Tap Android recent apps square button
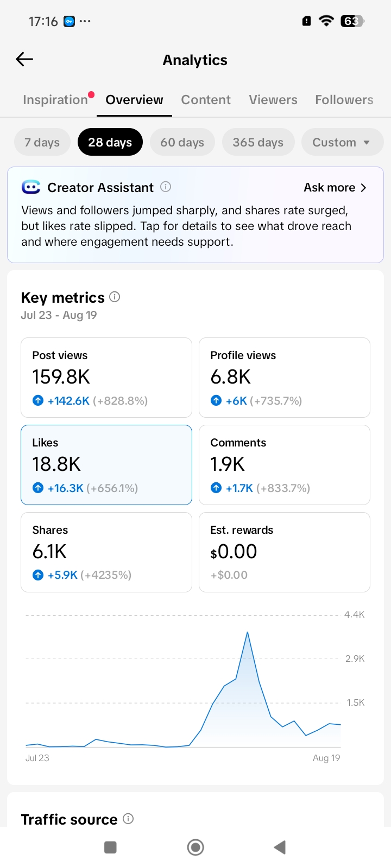Viewport: 391px width, 868px height. (x=110, y=847)
